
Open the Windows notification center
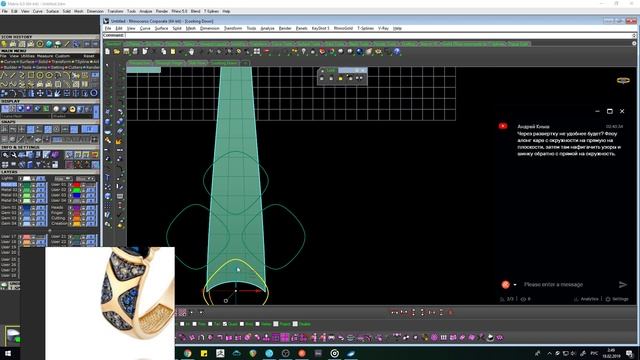629,353
